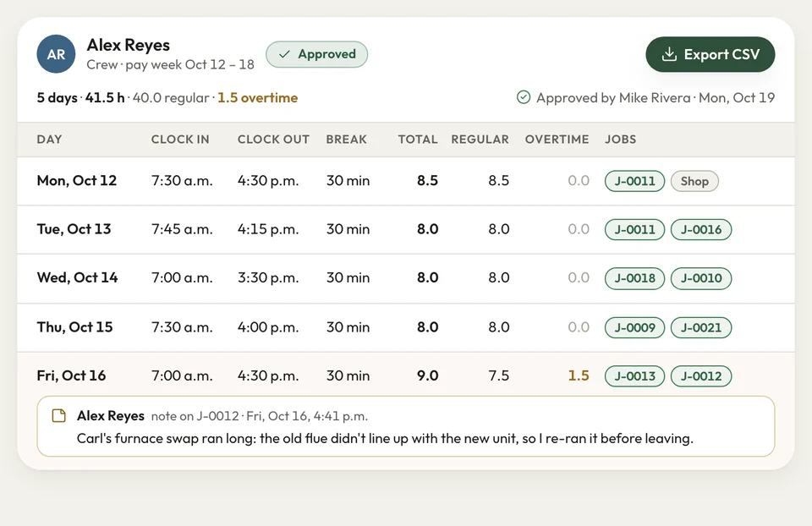Image resolution: width=812 pixels, height=526 pixels.
Task: Click the 40.0 regular summary text
Action: tap(171, 97)
